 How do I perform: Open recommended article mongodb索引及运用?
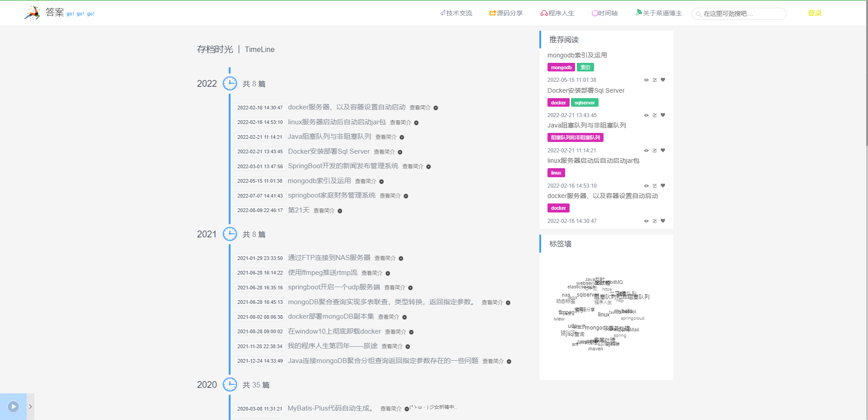pos(577,55)
